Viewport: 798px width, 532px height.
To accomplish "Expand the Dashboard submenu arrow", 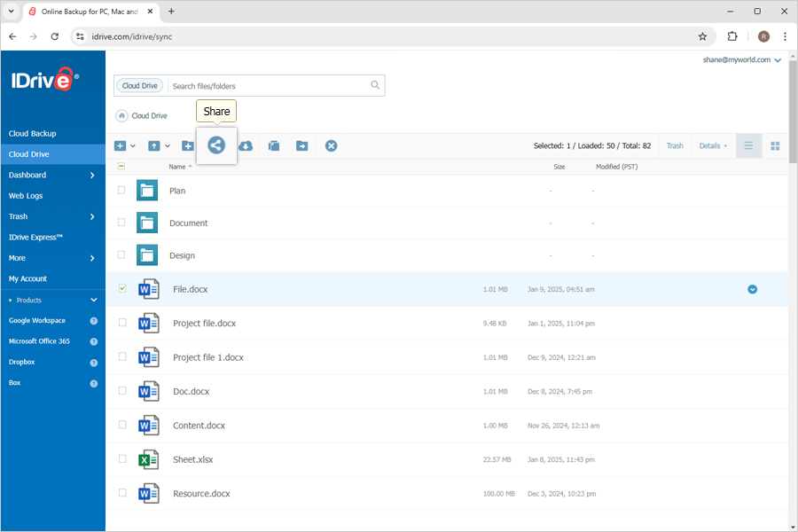I will [x=92, y=176].
